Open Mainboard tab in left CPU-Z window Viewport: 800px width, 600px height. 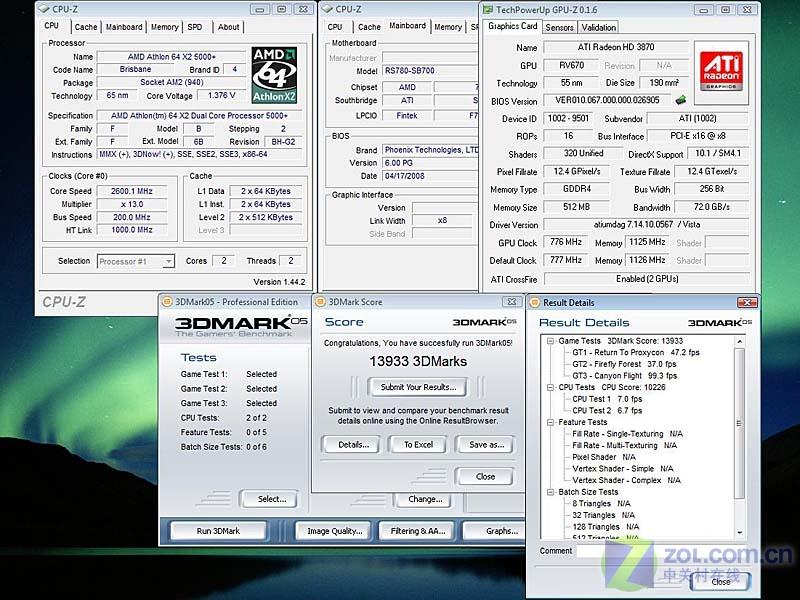tap(124, 27)
